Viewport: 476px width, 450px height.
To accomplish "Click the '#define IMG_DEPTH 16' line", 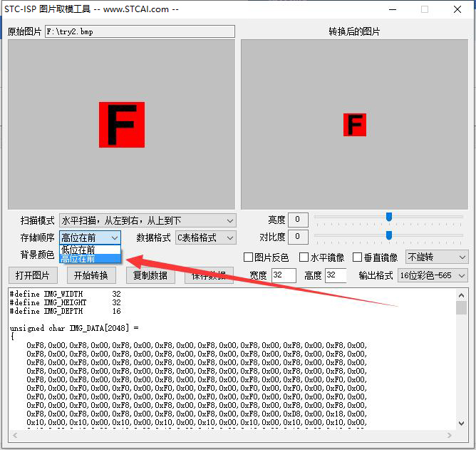I will 66,311.
